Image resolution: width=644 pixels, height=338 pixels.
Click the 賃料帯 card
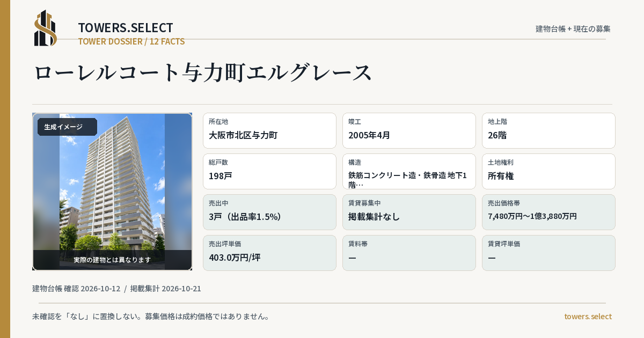[x=409, y=253]
